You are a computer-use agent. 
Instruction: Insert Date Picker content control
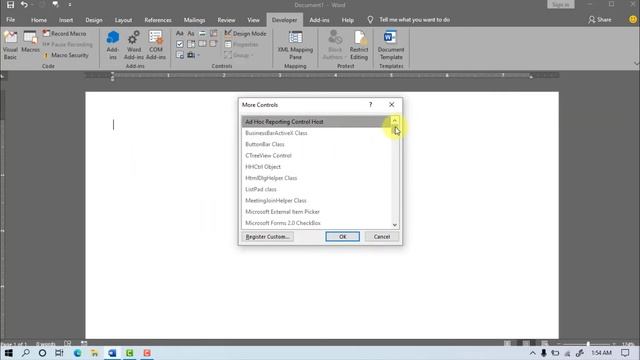coord(213,44)
